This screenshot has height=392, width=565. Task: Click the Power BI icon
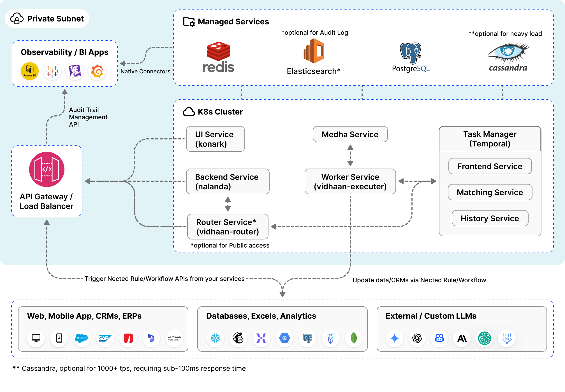click(29, 71)
